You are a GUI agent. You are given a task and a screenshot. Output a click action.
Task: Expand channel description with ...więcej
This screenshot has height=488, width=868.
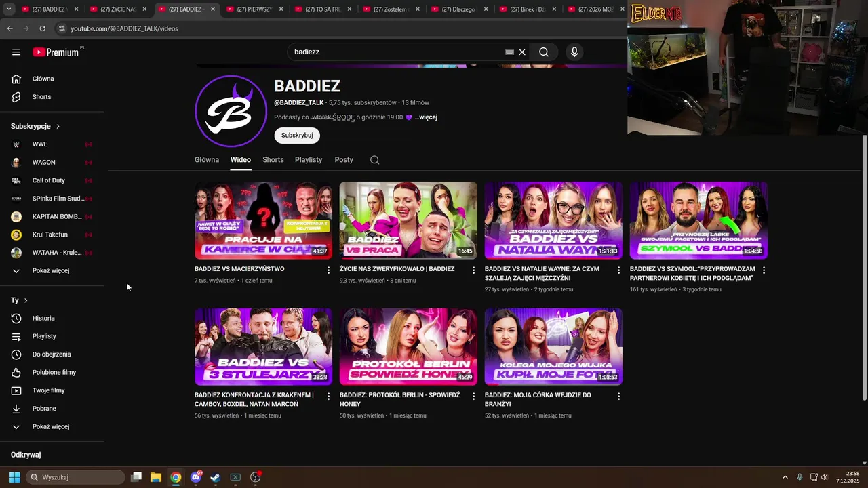426,117
